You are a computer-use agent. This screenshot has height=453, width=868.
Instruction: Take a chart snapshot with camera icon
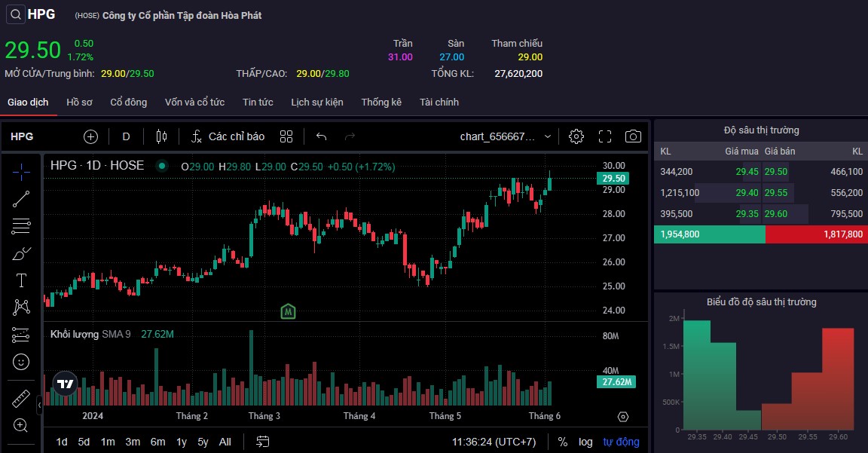(x=633, y=136)
